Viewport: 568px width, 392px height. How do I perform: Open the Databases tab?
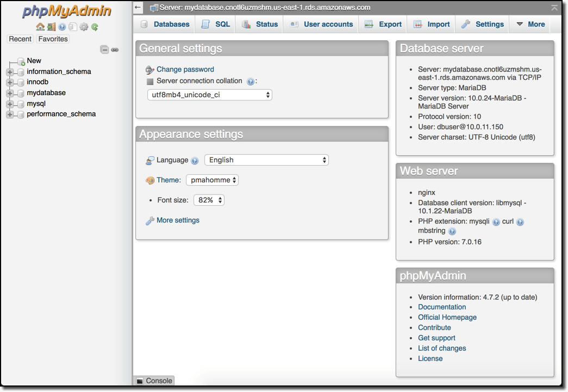tap(165, 24)
